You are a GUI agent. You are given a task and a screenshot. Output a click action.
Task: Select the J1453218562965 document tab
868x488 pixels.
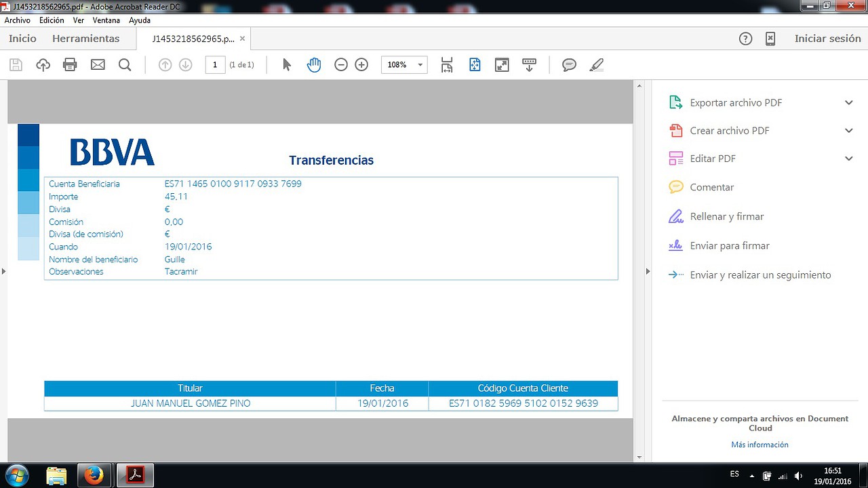(193, 39)
